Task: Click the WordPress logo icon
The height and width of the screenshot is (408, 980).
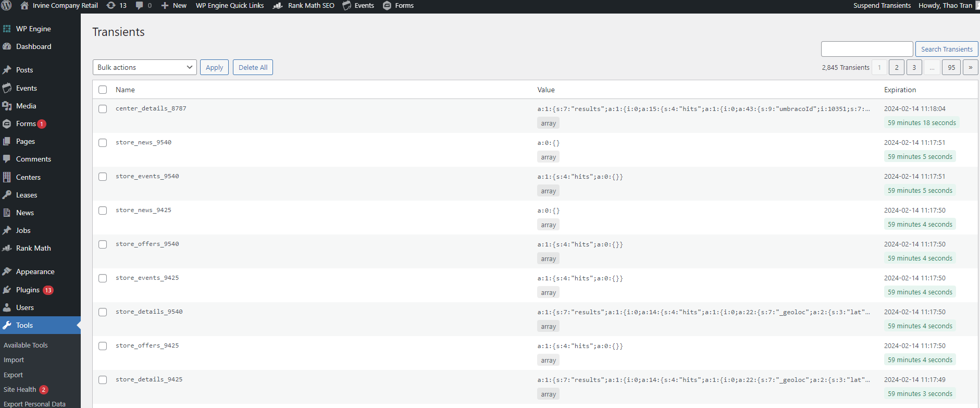Action: (x=6, y=6)
